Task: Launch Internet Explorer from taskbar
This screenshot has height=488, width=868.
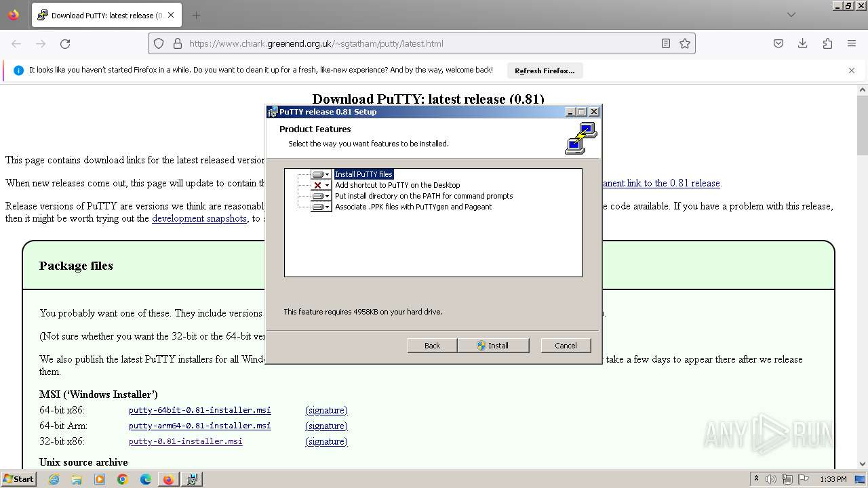Action: 54,479
